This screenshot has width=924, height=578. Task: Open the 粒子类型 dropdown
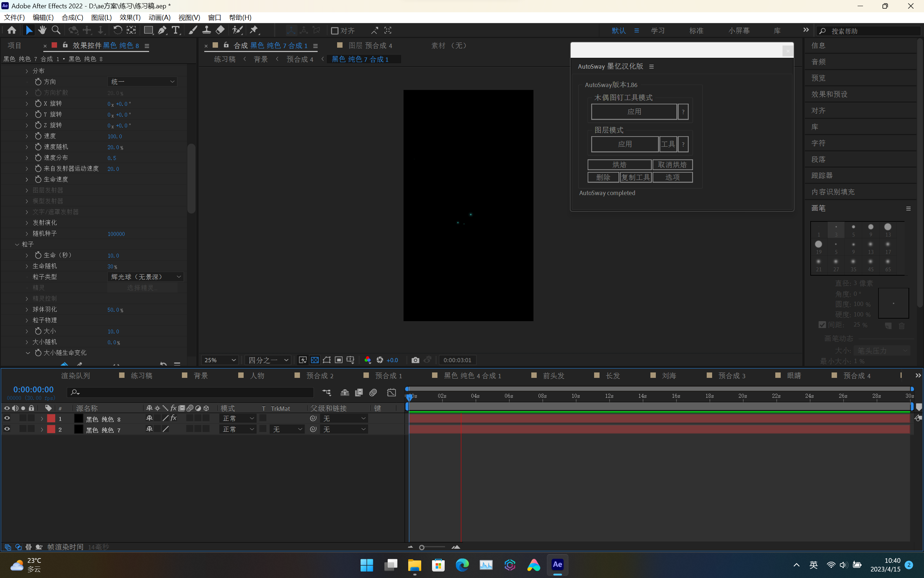coord(145,277)
